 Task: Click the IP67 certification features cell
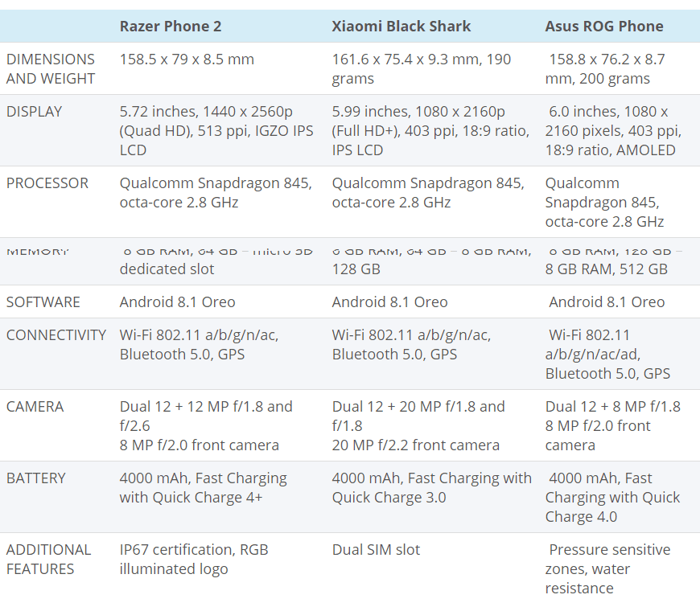194,559
